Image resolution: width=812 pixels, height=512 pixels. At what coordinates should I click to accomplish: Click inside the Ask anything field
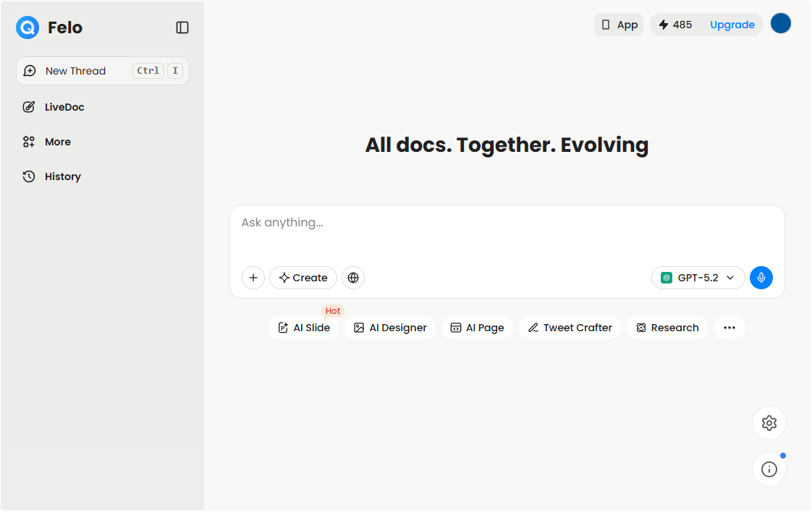tap(507, 223)
